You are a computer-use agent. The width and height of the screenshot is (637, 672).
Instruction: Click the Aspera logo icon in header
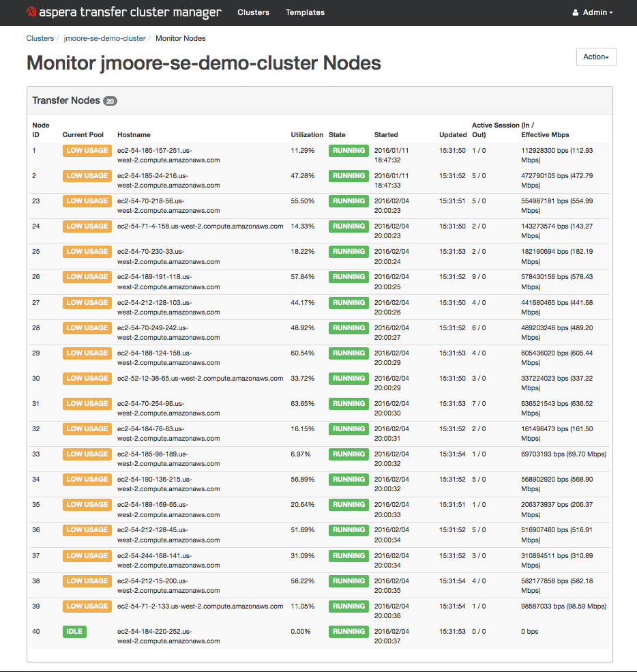click(x=31, y=12)
